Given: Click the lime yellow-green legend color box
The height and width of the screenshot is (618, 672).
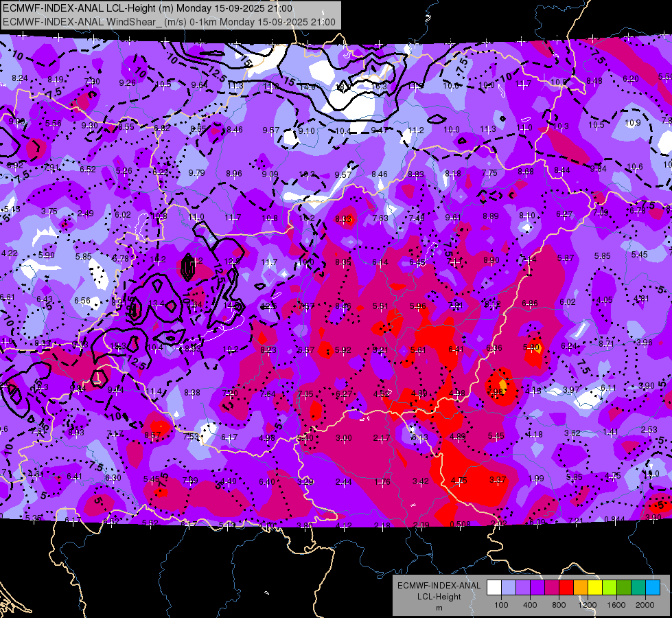Looking at the screenshot, I should pyautogui.click(x=610, y=588).
